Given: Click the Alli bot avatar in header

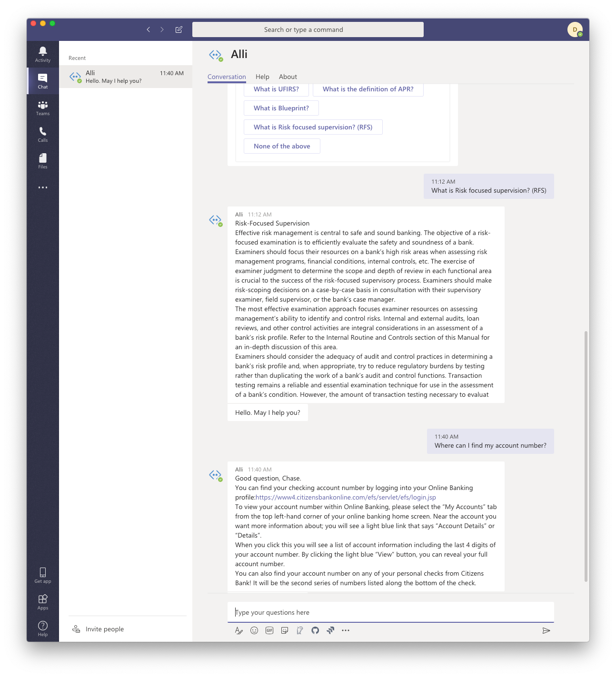Looking at the screenshot, I should (216, 55).
